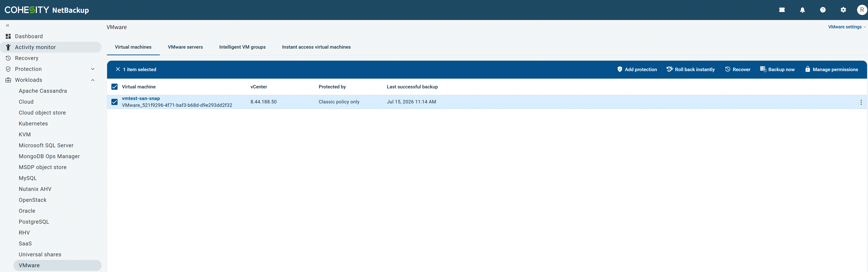Collapse the sidebar with double-chevron icon
Image resolution: width=868 pixels, height=272 pixels.
[x=8, y=26]
